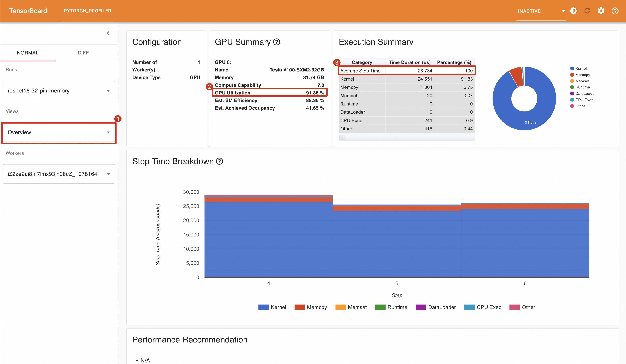Click the GPU Summary help icon
Viewport: 626px width, 364px height.
pos(276,42)
